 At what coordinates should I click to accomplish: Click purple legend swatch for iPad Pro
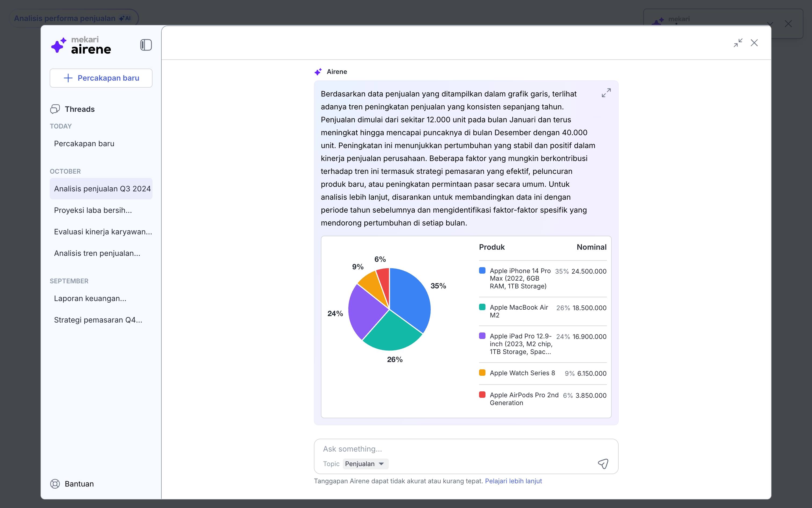(x=482, y=336)
